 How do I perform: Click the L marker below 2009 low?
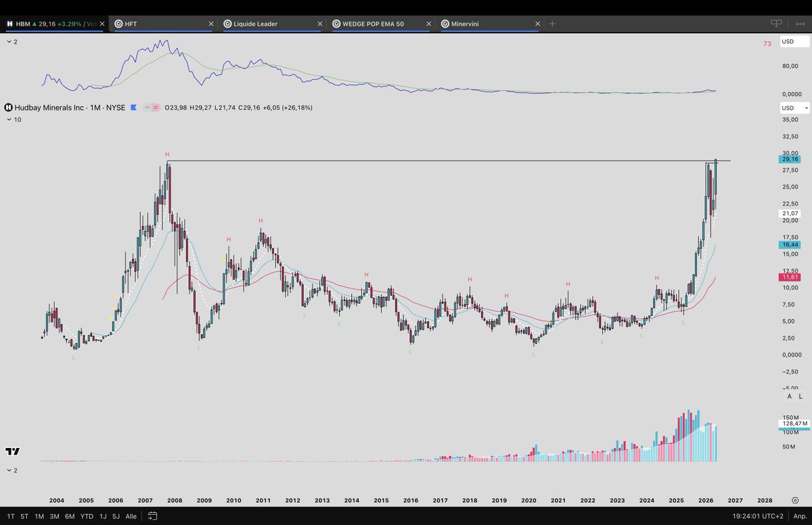pos(199,348)
